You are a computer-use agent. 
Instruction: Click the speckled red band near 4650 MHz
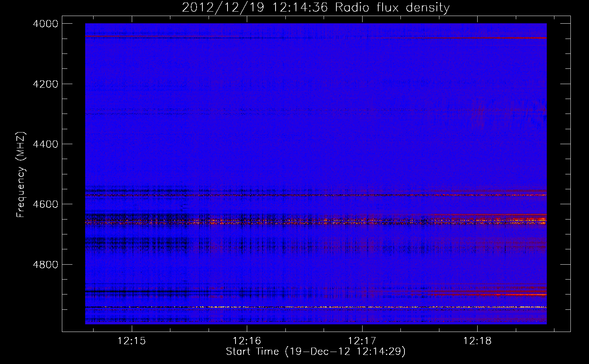tap(316, 221)
